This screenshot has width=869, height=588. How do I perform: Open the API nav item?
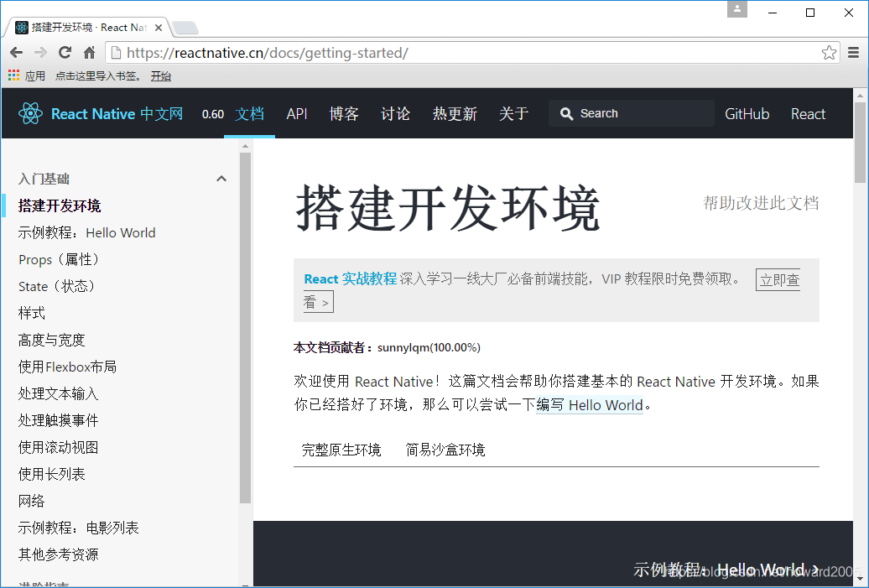(x=296, y=114)
